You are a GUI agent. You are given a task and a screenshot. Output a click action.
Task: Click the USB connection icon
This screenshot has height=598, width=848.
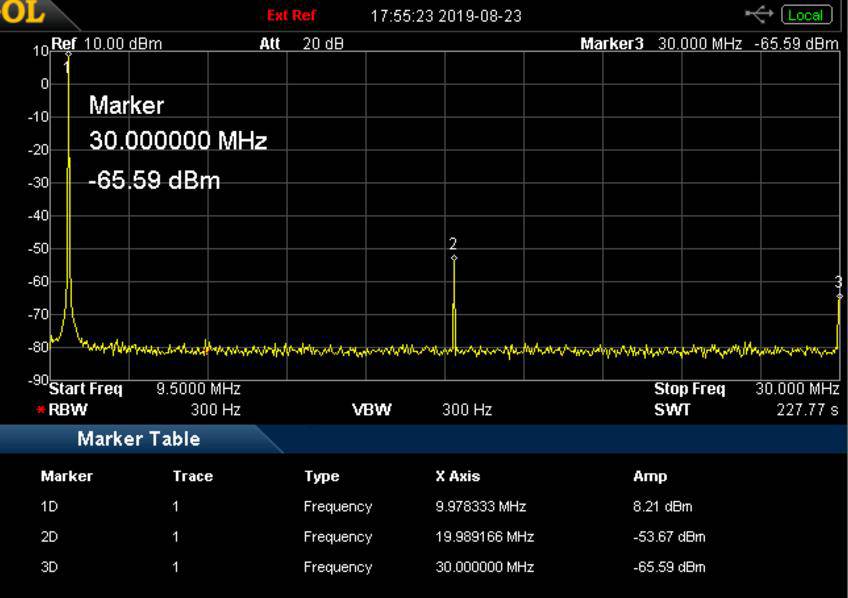(x=761, y=14)
